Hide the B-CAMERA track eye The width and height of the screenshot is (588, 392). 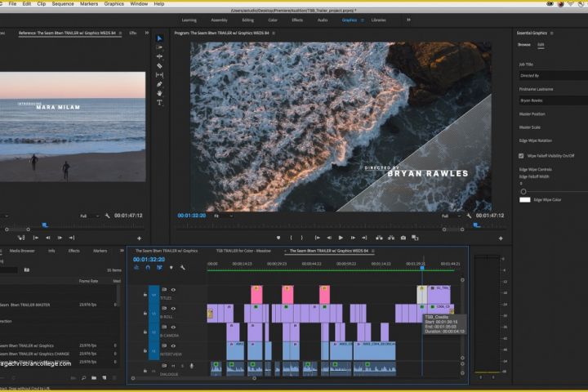click(x=173, y=327)
